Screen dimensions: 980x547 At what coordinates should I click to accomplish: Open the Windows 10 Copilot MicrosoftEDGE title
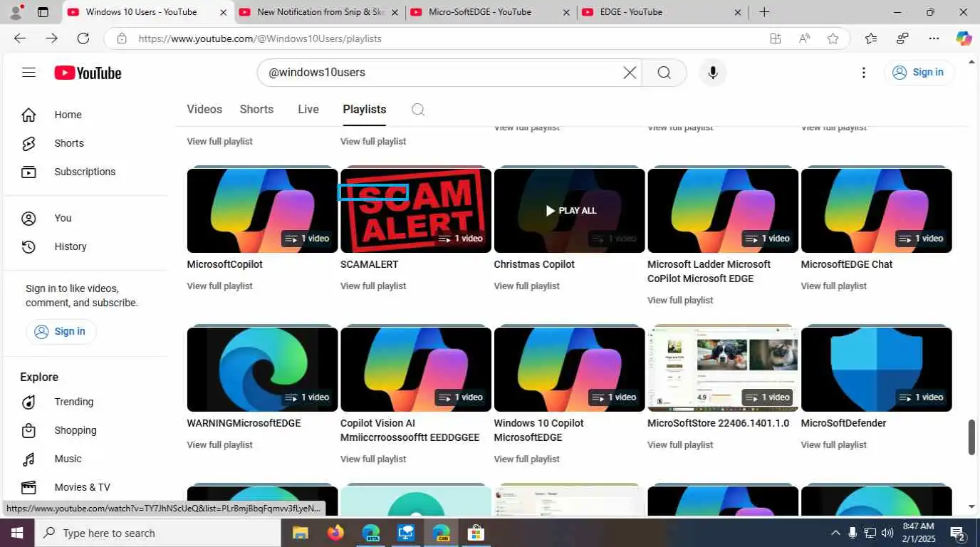point(538,430)
